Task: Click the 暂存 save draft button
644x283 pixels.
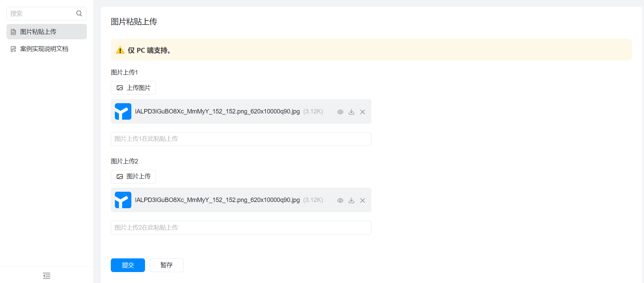Action: click(x=166, y=265)
